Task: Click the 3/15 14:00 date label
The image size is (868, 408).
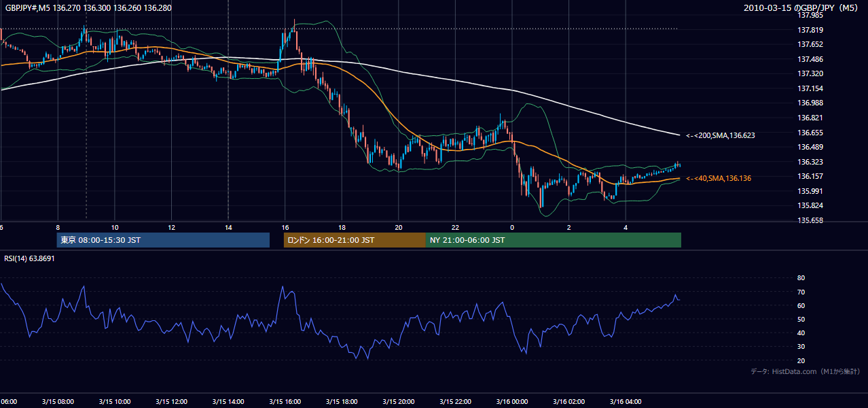Action: point(228,402)
